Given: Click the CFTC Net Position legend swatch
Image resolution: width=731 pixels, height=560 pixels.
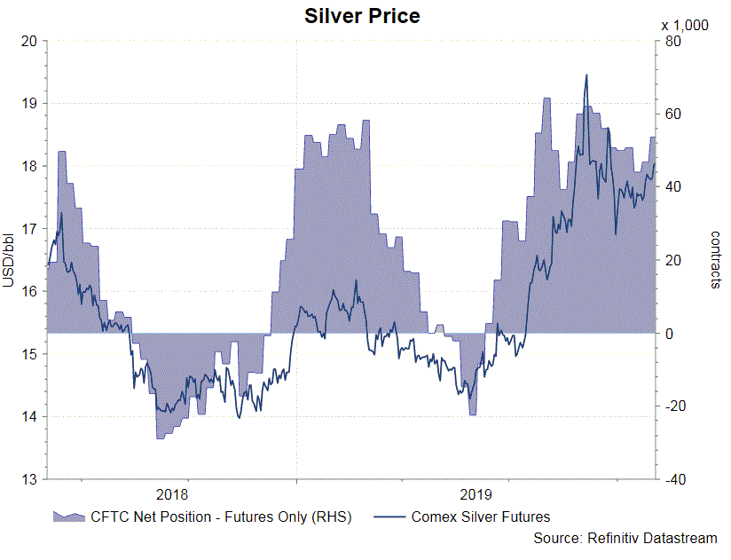Looking at the screenshot, I should 69,517.
